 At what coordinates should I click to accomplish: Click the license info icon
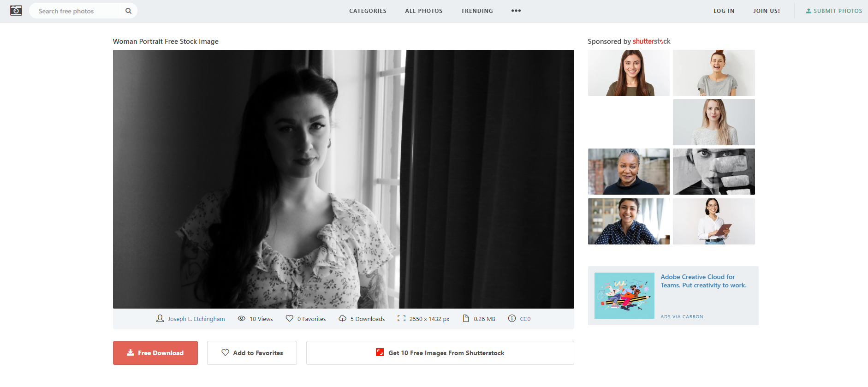click(x=512, y=318)
